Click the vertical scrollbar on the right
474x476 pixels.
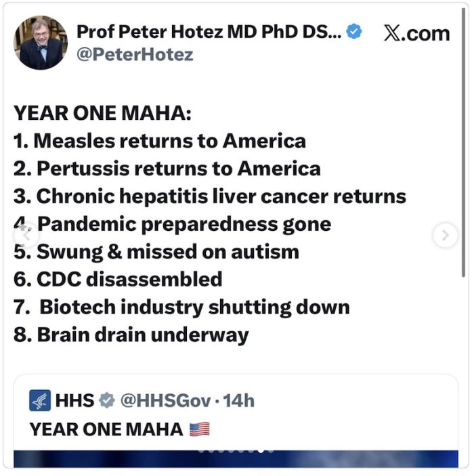tap(463, 135)
